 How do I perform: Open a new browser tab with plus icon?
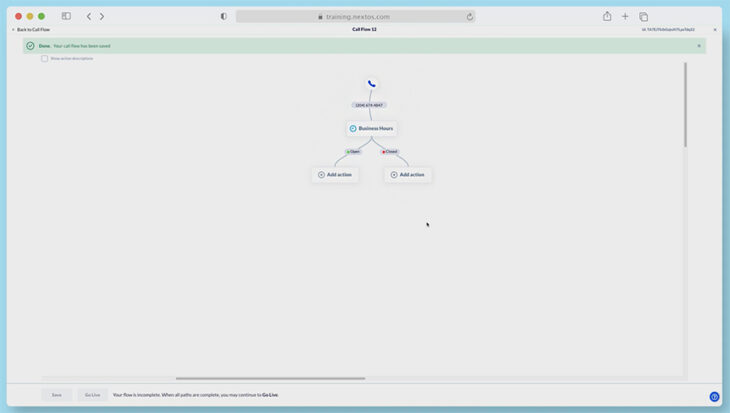[625, 16]
